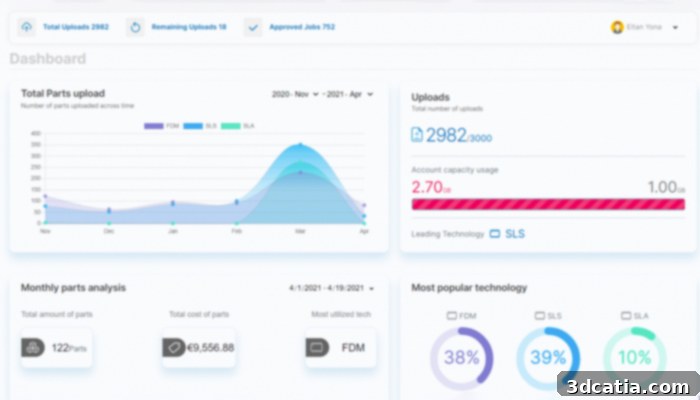Click the Mar label on chart axis

(x=300, y=231)
